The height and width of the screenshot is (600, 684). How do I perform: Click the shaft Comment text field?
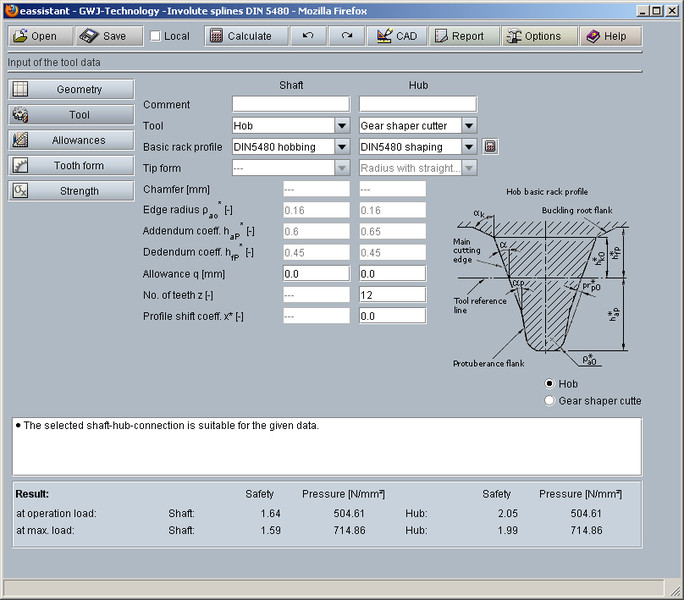290,104
